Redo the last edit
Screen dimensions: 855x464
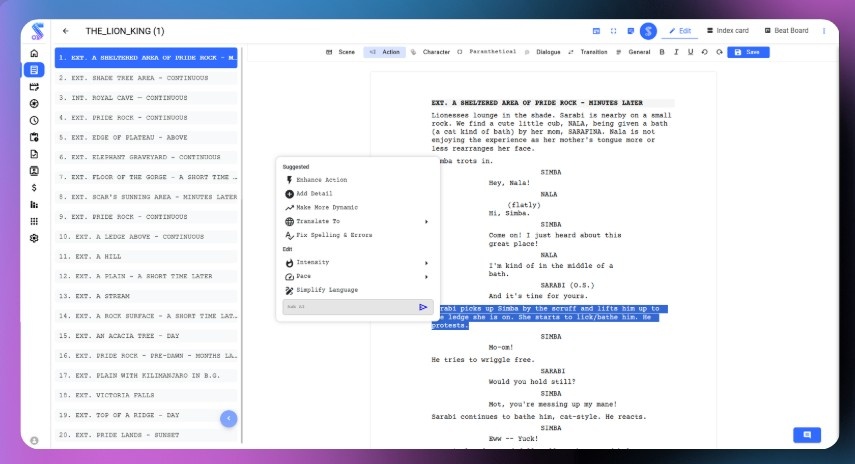(x=719, y=52)
